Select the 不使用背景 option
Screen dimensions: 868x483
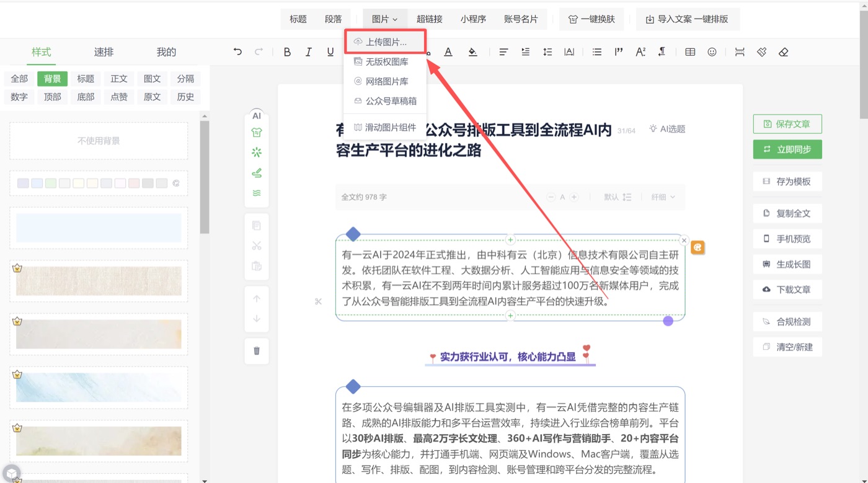[x=99, y=141]
